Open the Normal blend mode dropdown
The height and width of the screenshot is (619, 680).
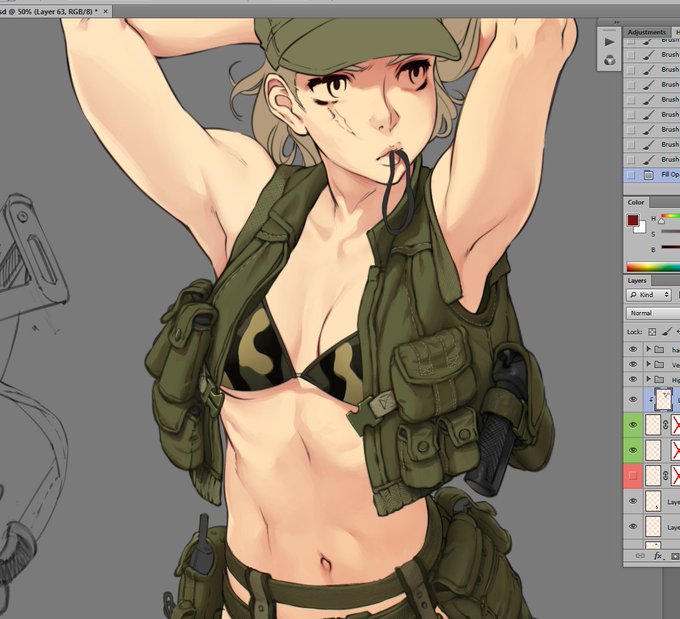tap(653, 313)
